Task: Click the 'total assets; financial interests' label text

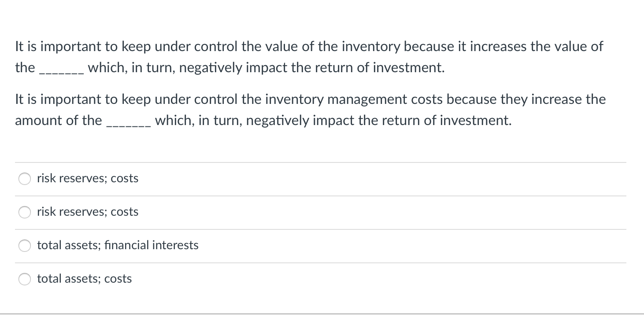Action: pyautogui.click(x=117, y=245)
